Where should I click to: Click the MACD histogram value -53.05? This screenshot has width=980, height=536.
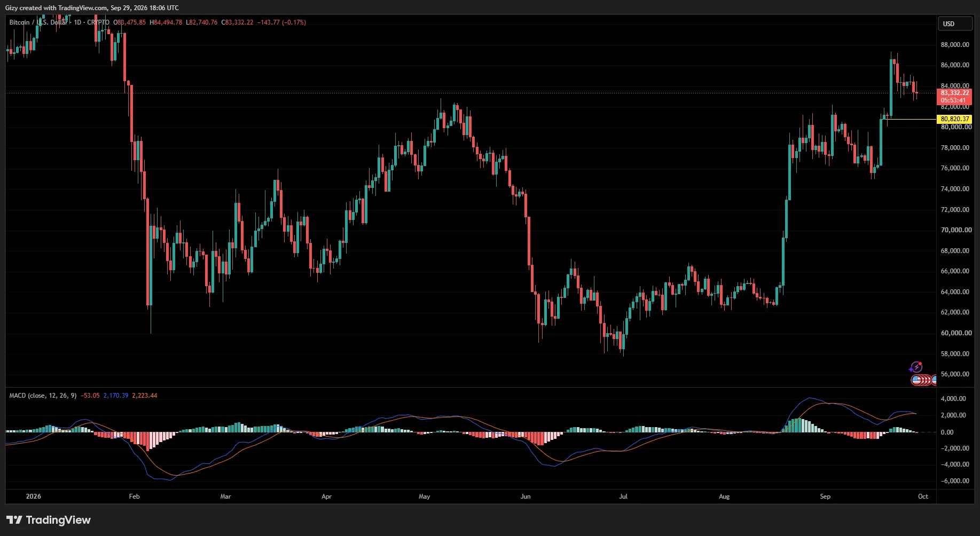point(90,396)
